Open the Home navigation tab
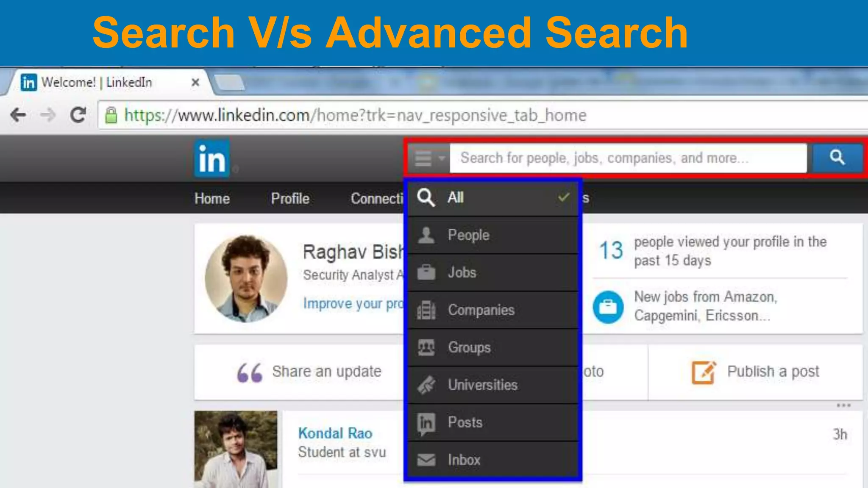Screen dimensions: 868x488 click(212, 198)
